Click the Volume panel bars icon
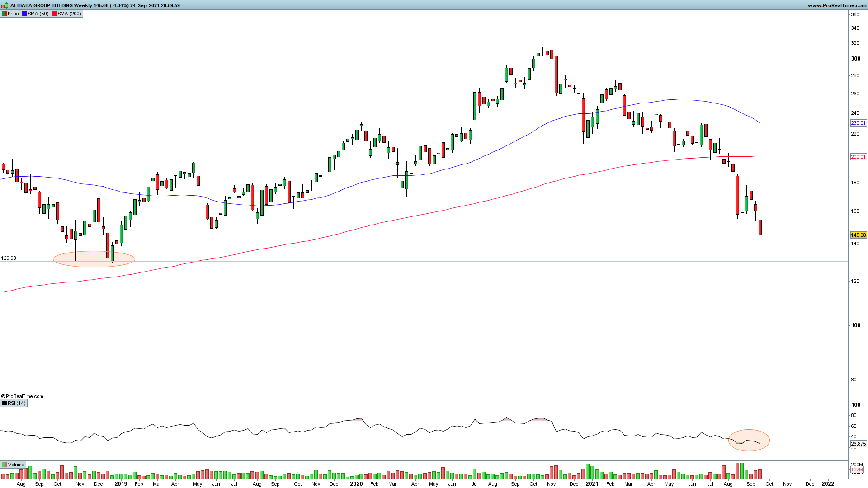This screenshot has height=488, width=868. coord(5,465)
